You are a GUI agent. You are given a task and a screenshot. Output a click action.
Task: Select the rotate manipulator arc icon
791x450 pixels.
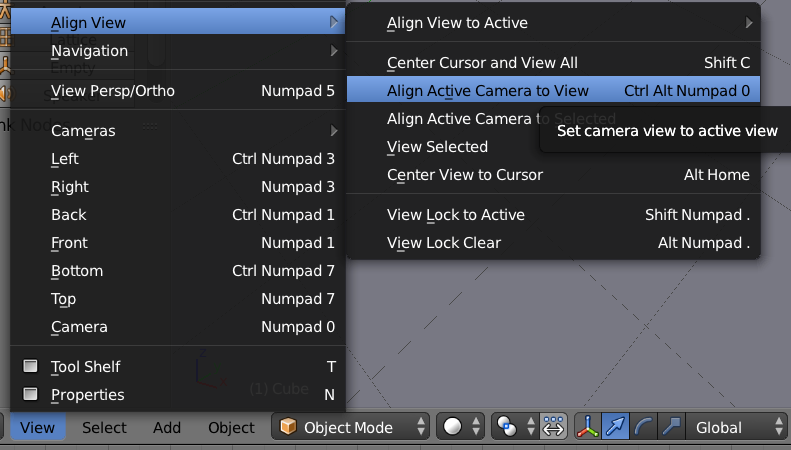[643, 427]
